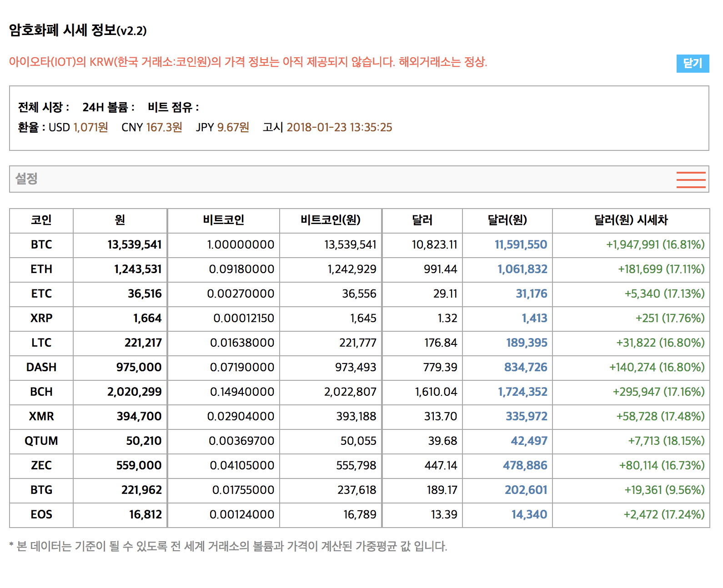Click LTC won price 221,217
The width and height of the screenshot is (723, 588).
143,343
